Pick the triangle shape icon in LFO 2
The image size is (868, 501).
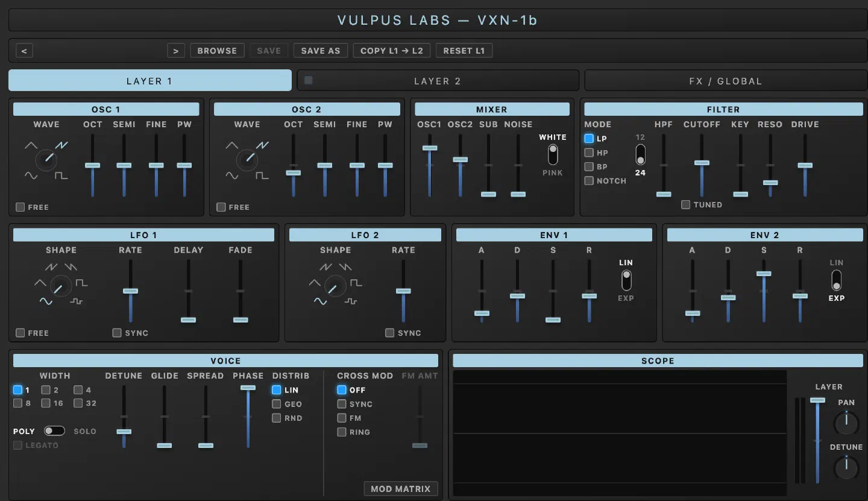click(x=315, y=282)
